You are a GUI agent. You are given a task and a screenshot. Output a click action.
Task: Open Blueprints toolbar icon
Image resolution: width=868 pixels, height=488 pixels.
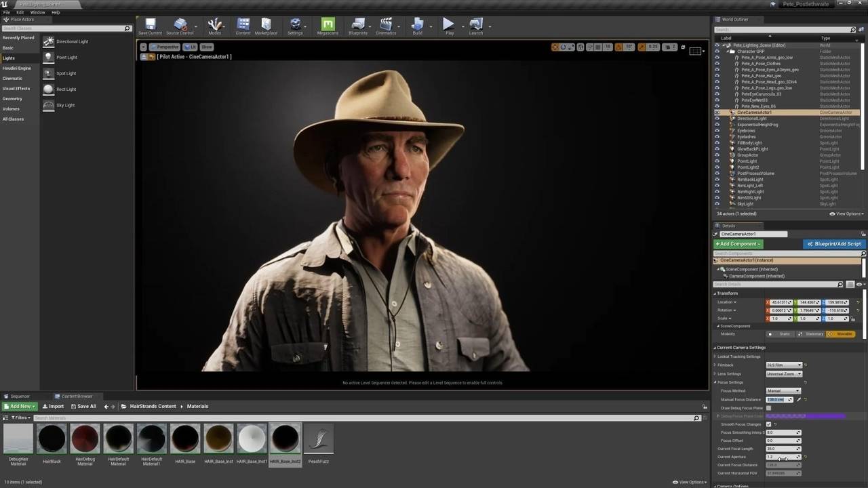(x=358, y=25)
